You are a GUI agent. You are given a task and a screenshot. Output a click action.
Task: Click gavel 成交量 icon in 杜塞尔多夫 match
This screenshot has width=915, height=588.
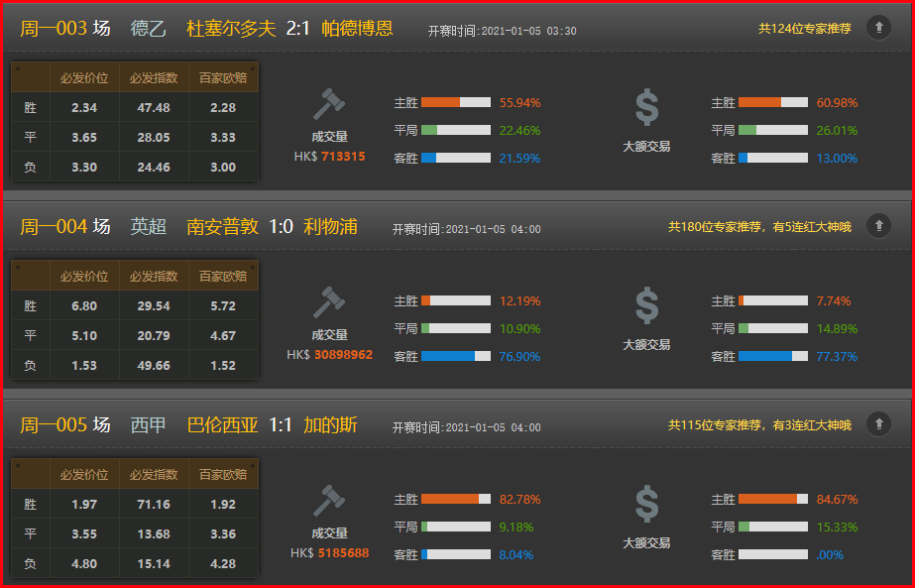tap(329, 104)
